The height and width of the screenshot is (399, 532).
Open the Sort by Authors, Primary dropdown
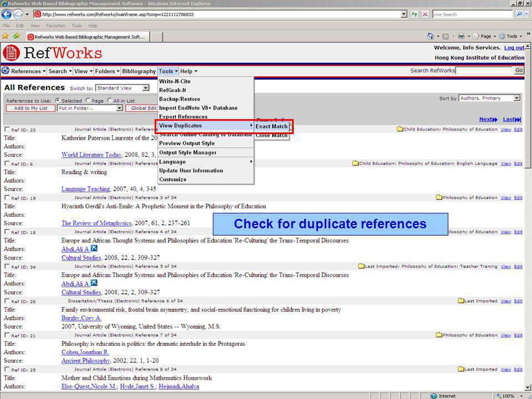click(x=489, y=98)
